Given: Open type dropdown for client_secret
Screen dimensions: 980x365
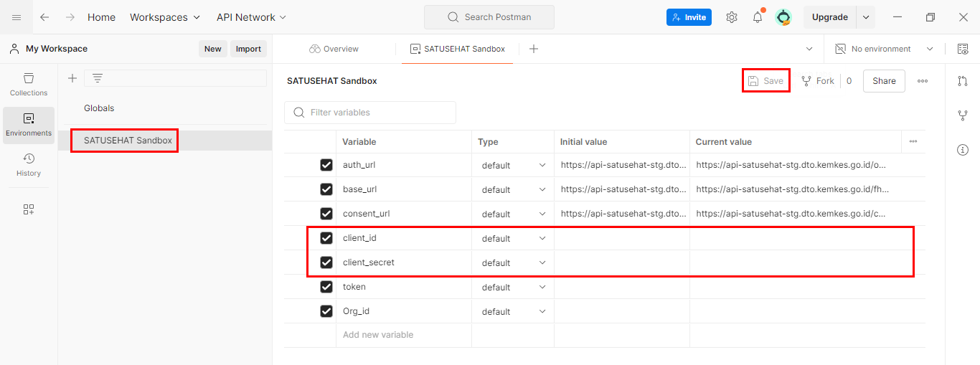Looking at the screenshot, I should click(513, 262).
